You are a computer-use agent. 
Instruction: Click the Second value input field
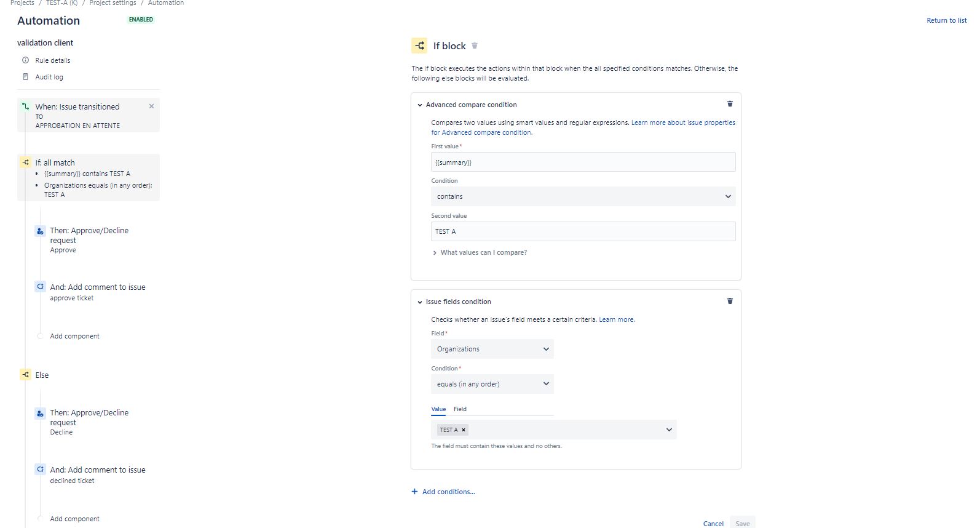click(583, 231)
